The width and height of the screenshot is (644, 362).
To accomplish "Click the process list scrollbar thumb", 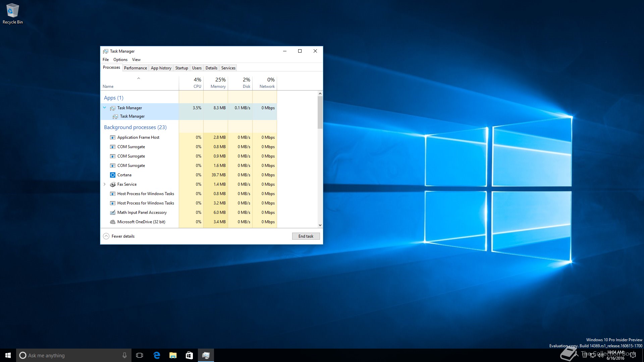I will point(320,113).
